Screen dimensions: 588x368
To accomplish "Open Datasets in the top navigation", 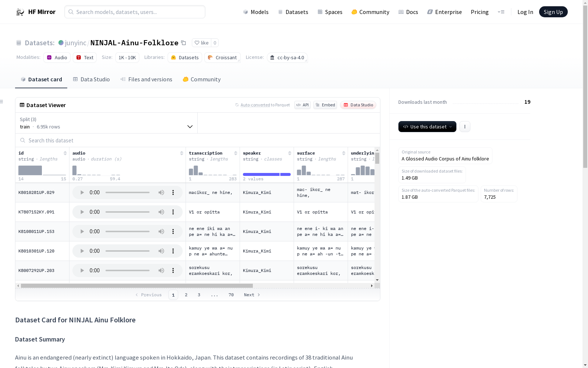I will (293, 12).
